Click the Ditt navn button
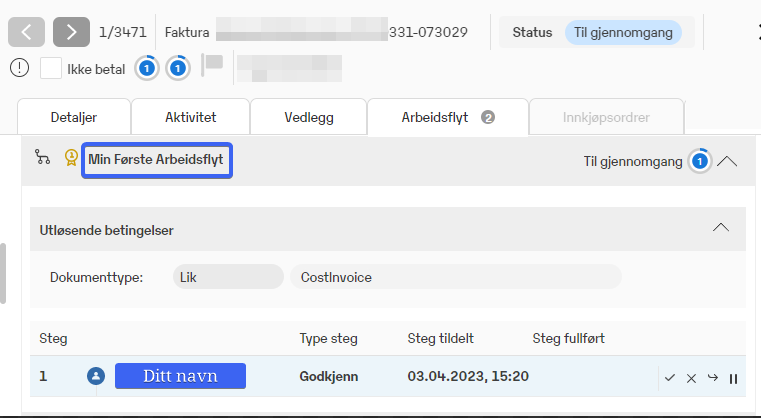This screenshot has width=761, height=418. pyautogui.click(x=180, y=376)
